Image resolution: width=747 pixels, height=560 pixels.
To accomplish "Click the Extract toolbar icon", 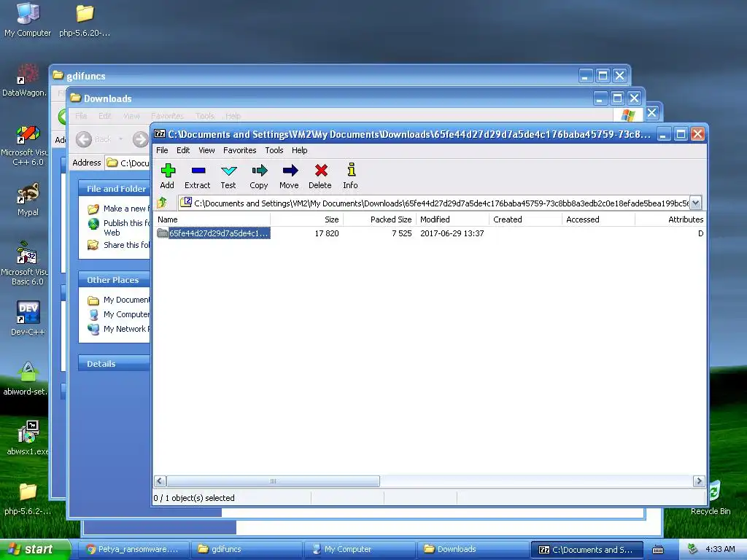I will (198, 176).
